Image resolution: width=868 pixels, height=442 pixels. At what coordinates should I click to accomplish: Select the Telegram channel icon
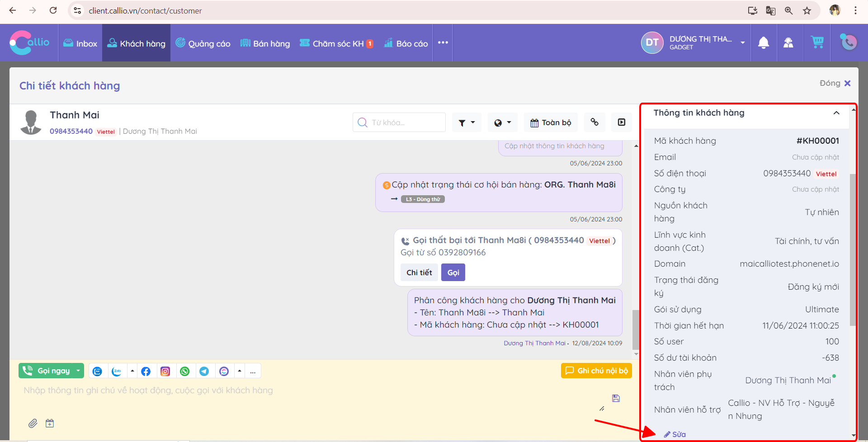(x=204, y=371)
